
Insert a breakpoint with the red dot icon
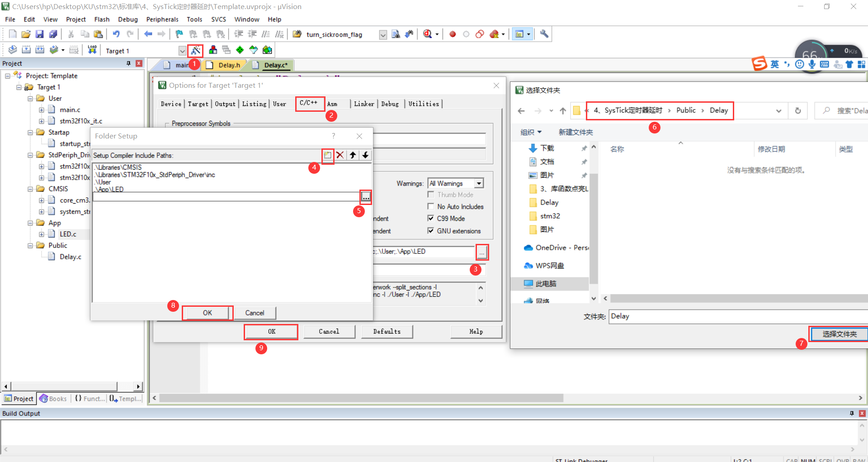pyautogui.click(x=453, y=34)
